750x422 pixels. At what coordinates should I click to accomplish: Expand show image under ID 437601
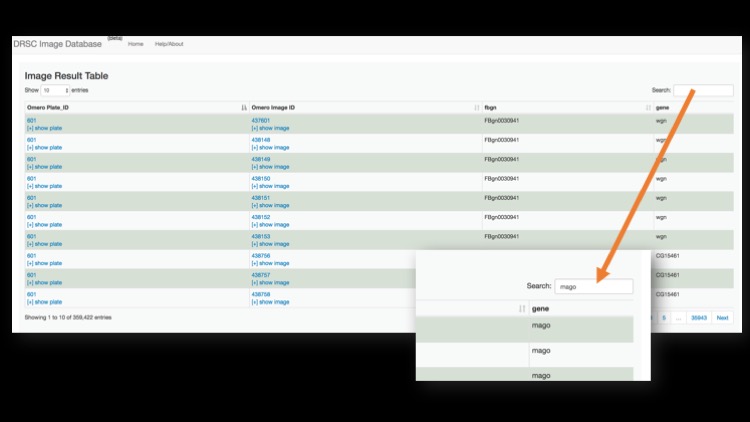(270, 128)
